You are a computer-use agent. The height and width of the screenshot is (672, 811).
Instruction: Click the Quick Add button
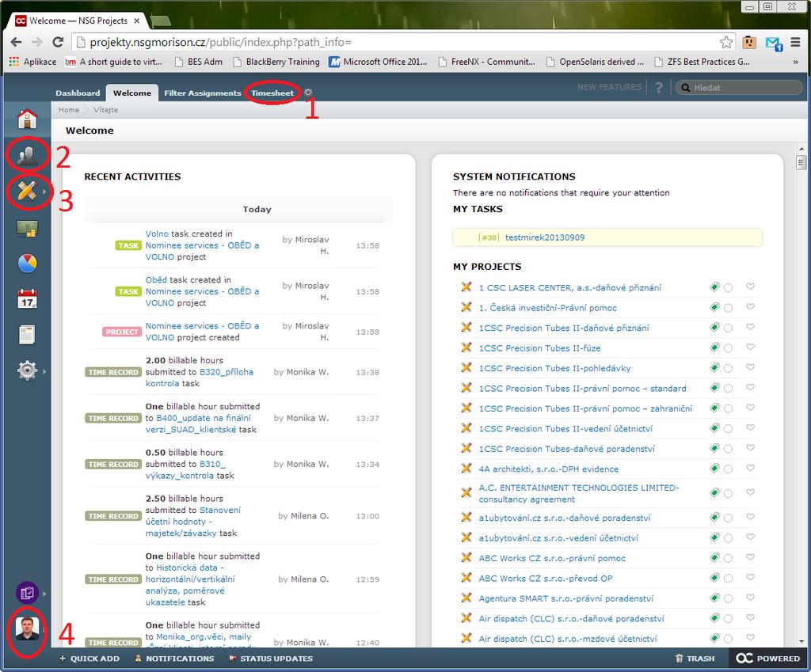tap(89, 658)
